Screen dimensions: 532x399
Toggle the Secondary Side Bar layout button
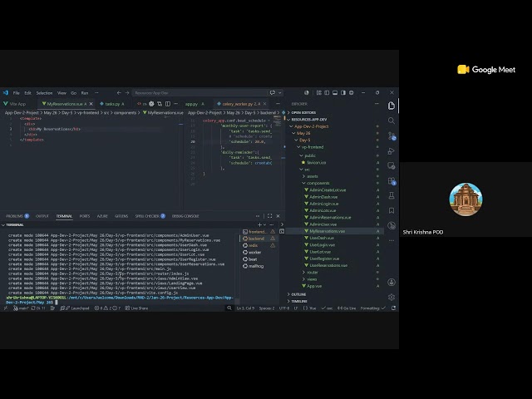[343, 92]
